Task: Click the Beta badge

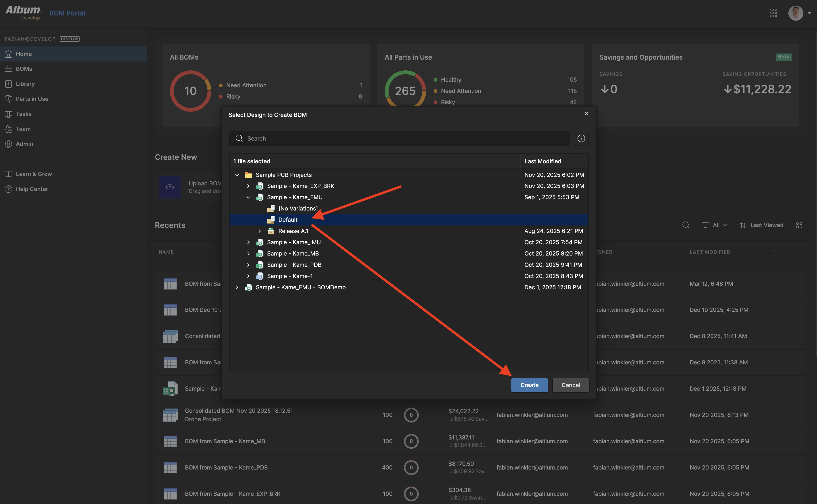Action: [783, 57]
